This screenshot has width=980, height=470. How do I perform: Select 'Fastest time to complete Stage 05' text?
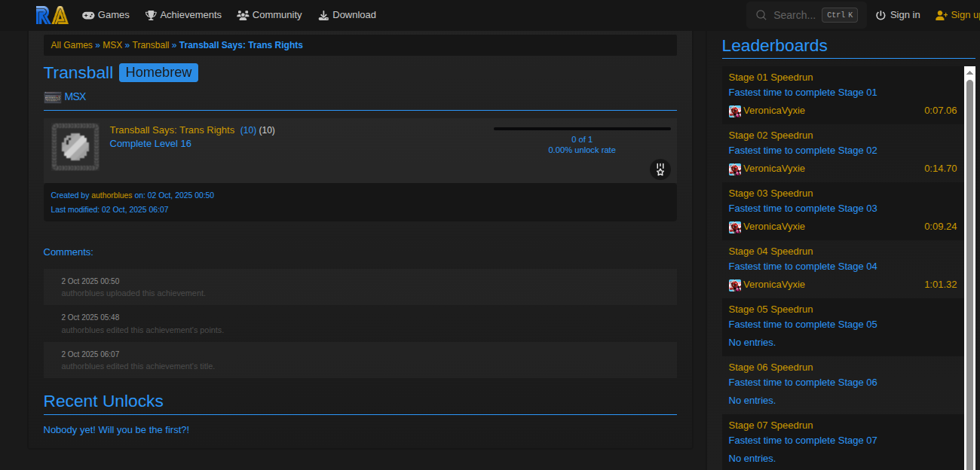pos(803,325)
